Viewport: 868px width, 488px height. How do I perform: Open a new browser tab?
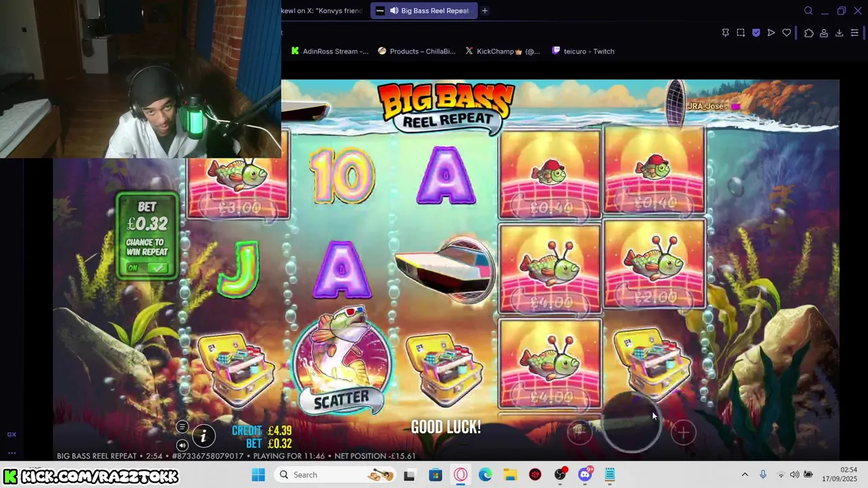tap(485, 11)
